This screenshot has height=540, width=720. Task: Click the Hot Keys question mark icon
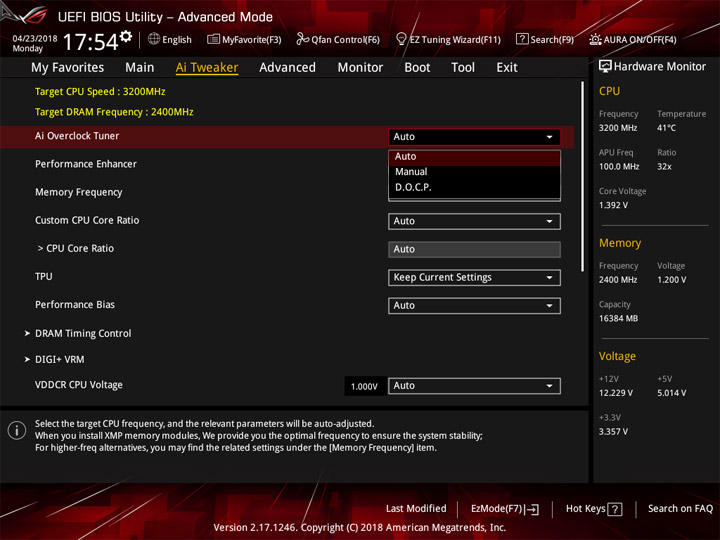615,509
